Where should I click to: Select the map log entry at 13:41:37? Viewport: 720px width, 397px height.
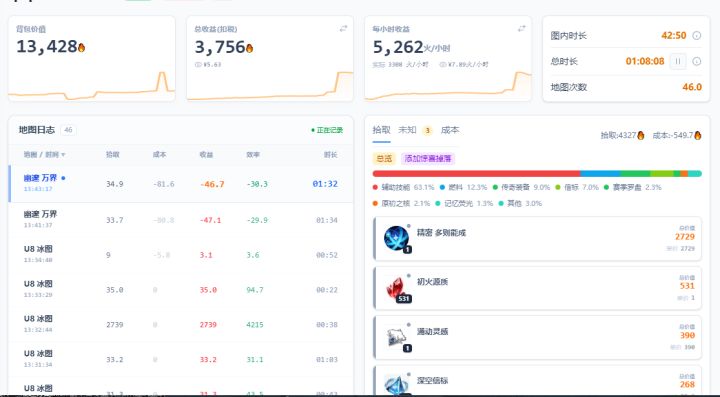[x=181, y=220]
